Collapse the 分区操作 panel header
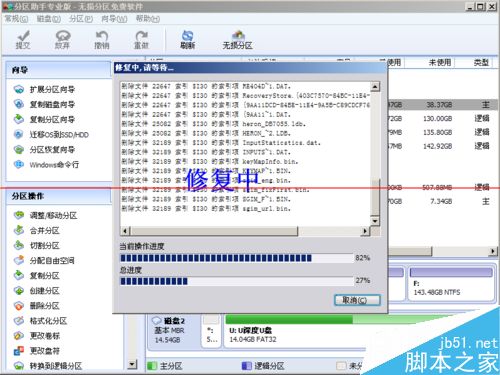 [59, 196]
